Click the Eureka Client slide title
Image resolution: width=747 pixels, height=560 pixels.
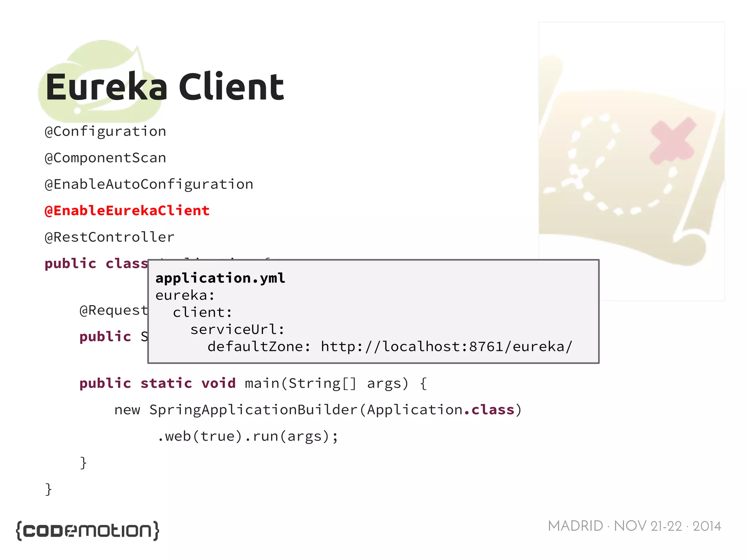click(165, 87)
